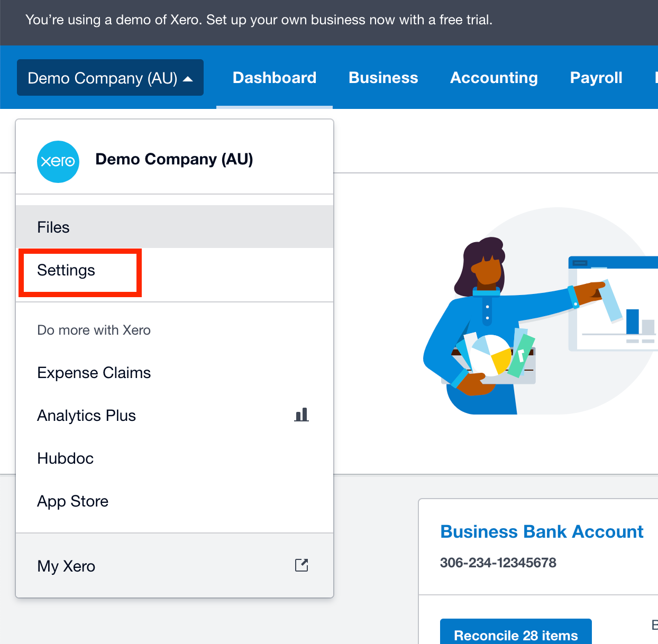Viewport: 658px width, 644px height.
Task: Click the free trial demo banner text
Action: pos(259,20)
